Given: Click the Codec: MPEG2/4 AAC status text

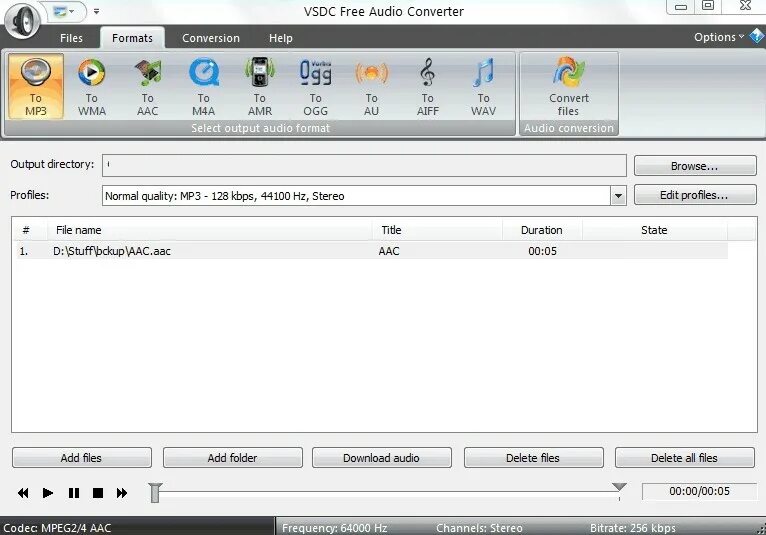Looking at the screenshot, I should (57, 528).
